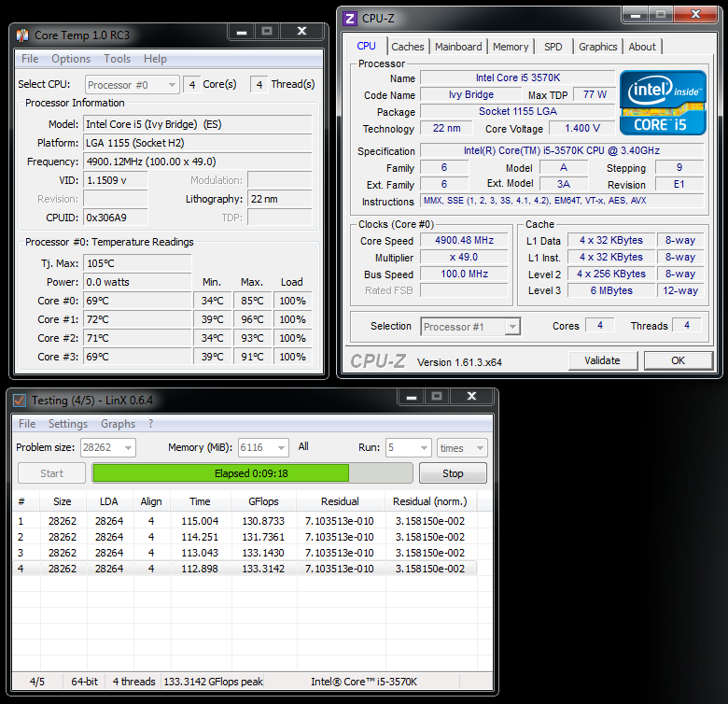Switch to the About tab in CPU-Z
Screen dimensions: 728x704
tap(642, 47)
